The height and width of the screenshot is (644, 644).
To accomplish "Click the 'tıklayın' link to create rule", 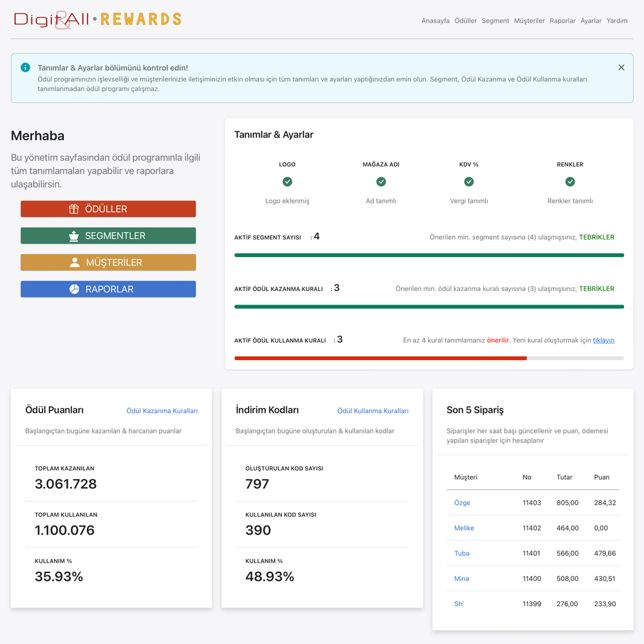I will pyautogui.click(x=603, y=340).
